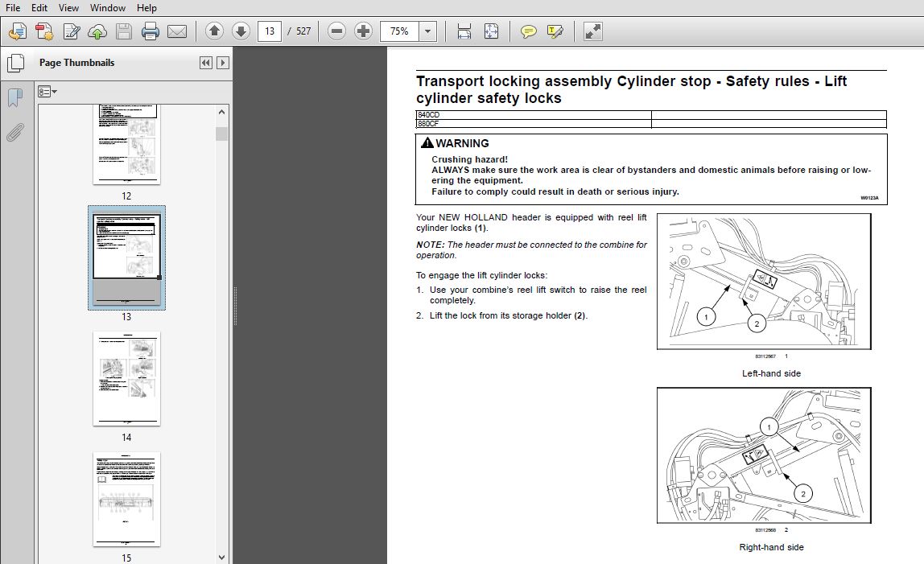Viewport: 924px width, 564px height.
Task: Click the 'To engage the lift cylinder locks:' line
Action: tap(481, 275)
